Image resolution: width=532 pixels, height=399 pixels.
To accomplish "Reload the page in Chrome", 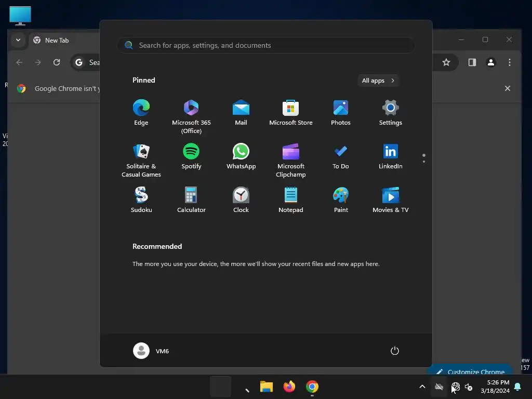I will (57, 62).
